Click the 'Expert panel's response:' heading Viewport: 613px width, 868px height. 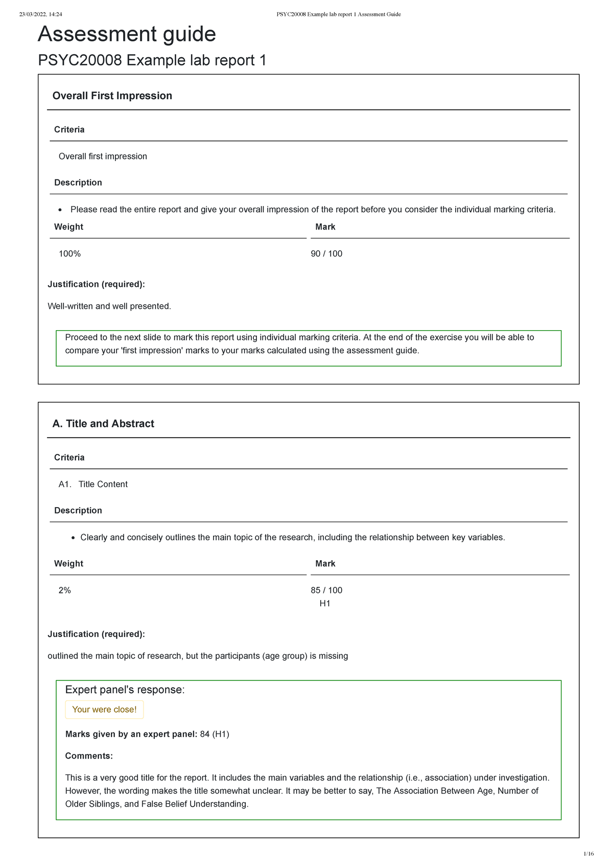[x=125, y=690]
